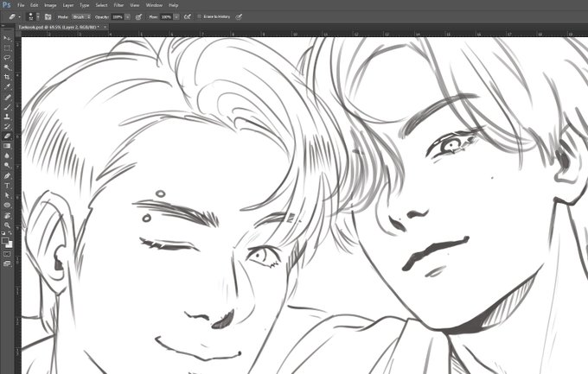Open the View menu
Viewport: 588px width, 374px height.
click(x=135, y=5)
